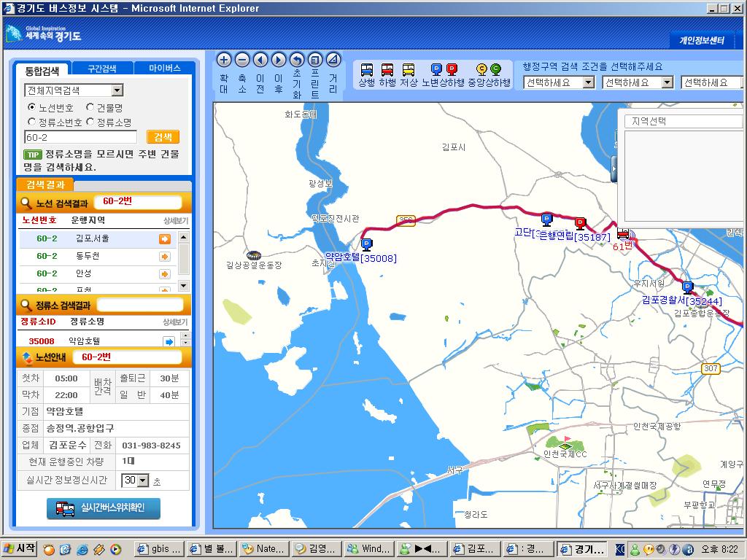The height and width of the screenshot is (560, 747).
Task: Click the 시작 Start button on taskbar
Action: click(x=20, y=548)
